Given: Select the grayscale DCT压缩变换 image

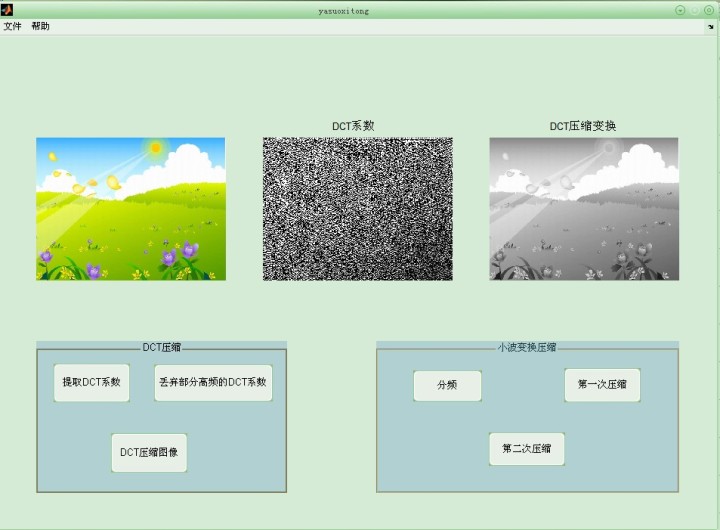Looking at the screenshot, I should click(x=584, y=209).
